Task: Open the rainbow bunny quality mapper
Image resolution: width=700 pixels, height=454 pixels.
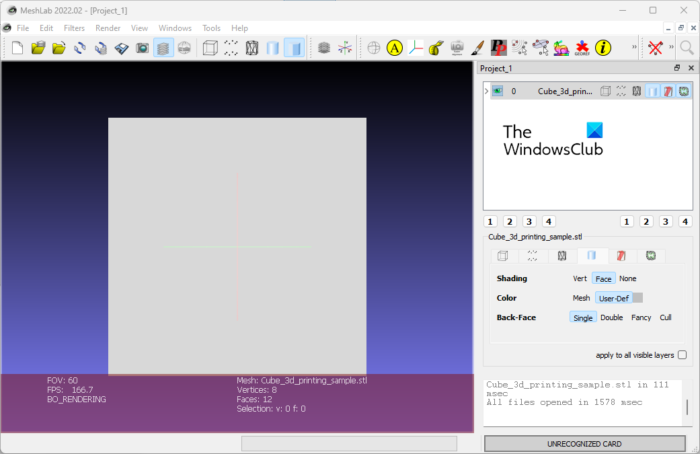Action: pyautogui.click(x=561, y=48)
